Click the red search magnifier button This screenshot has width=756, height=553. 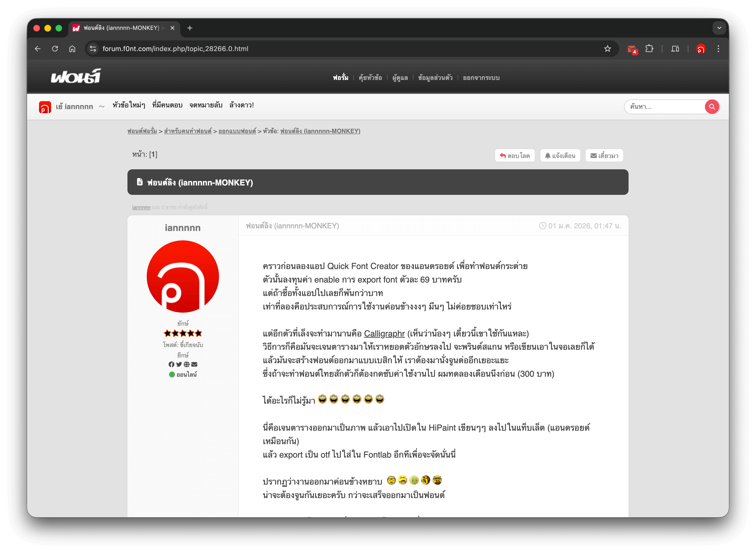(x=711, y=107)
